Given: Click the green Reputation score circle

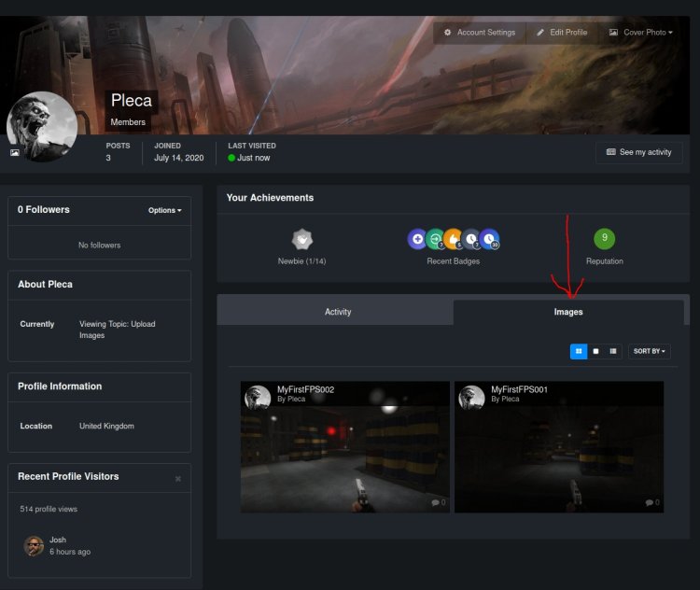Looking at the screenshot, I should pos(604,239).
